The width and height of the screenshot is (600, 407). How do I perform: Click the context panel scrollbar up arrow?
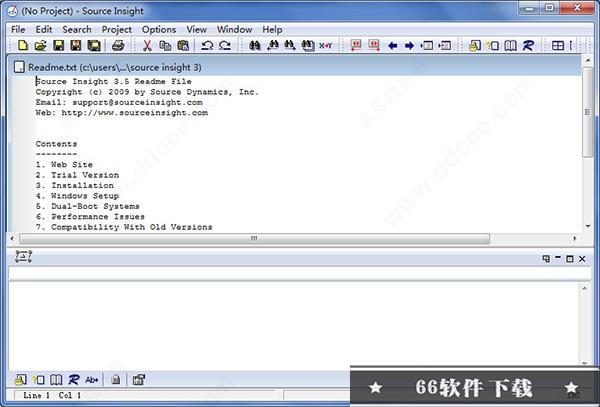[x=584, y=288]
